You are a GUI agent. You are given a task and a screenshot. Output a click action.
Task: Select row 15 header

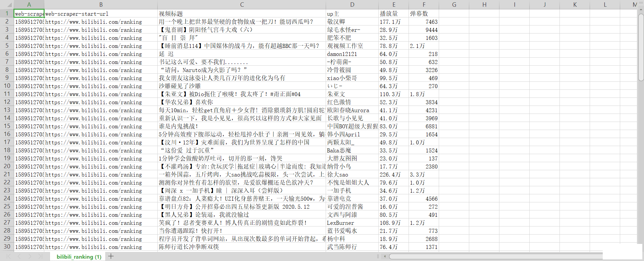click(7, 126)
